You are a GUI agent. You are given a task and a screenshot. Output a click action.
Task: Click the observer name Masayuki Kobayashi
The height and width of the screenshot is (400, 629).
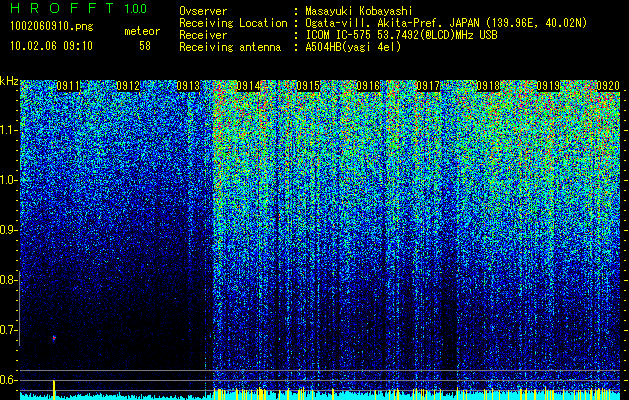click(359, 11)
